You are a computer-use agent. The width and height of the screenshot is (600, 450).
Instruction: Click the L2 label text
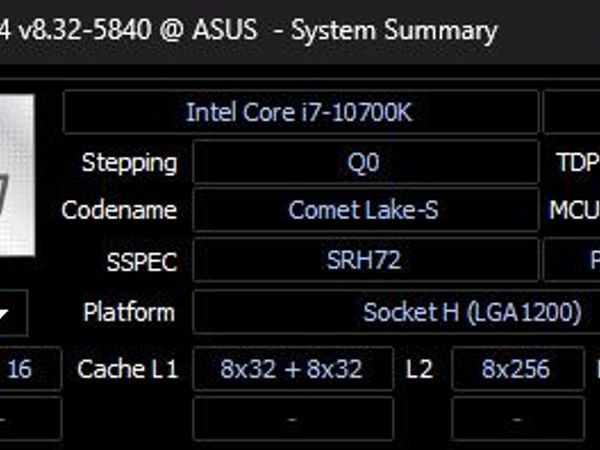(419, 370)
